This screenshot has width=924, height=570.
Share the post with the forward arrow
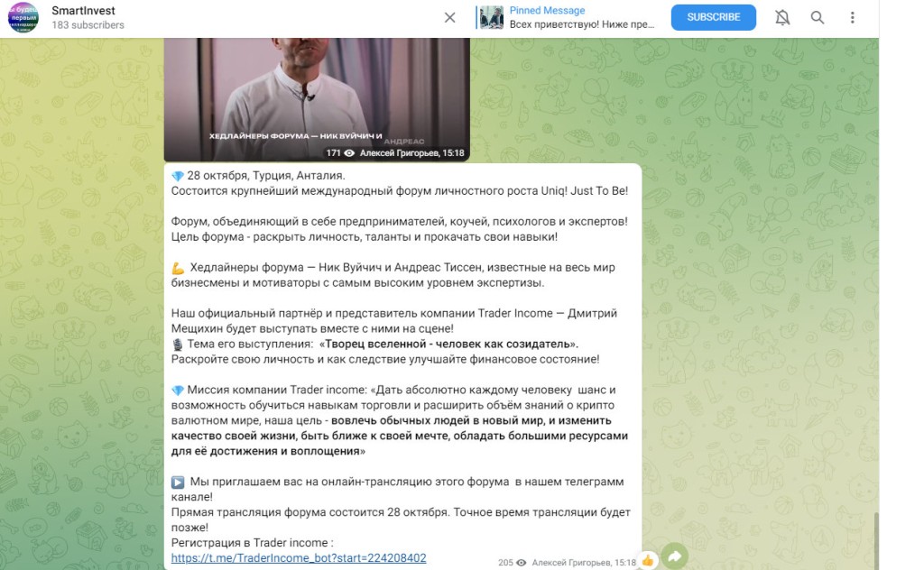point(675,556)
